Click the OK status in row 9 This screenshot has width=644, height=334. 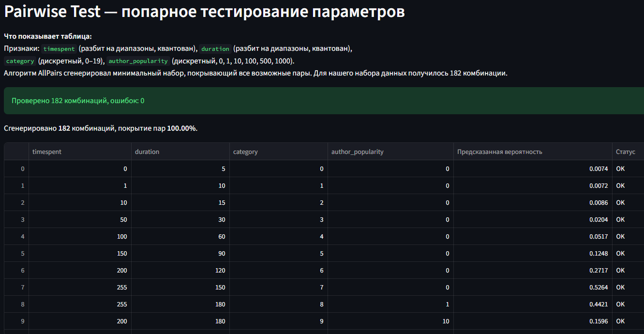[x=628, y=321]
